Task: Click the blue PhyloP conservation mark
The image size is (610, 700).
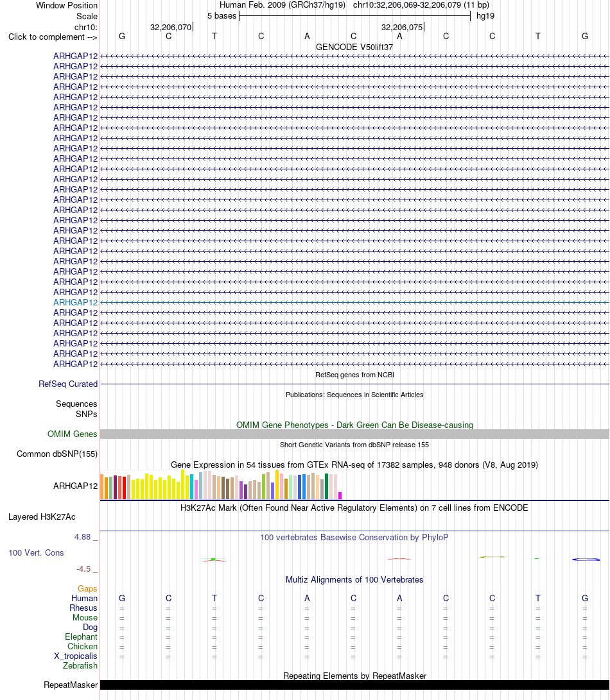Action: coord(586,559)
